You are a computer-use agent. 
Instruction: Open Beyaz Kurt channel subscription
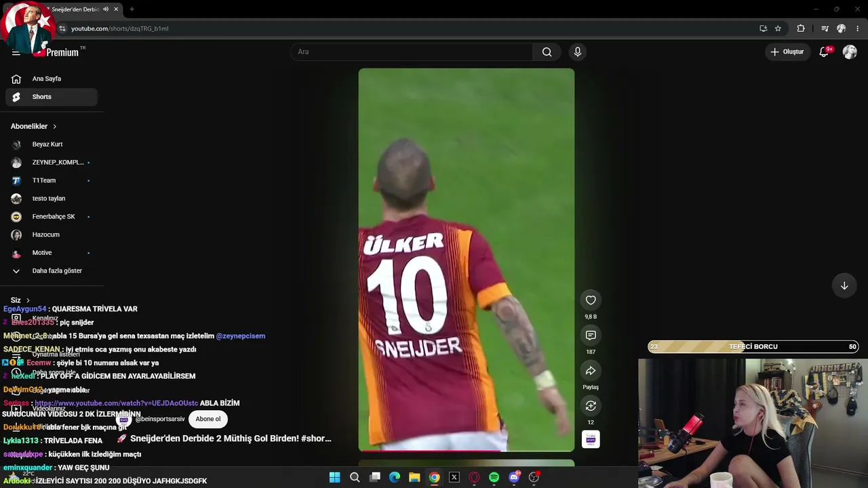tap(52, 144)
